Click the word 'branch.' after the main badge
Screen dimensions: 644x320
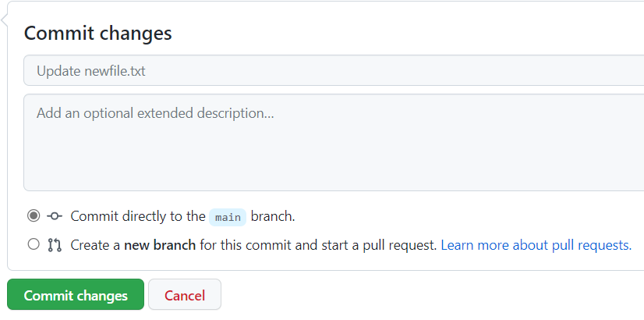click(x=273, y=216)
